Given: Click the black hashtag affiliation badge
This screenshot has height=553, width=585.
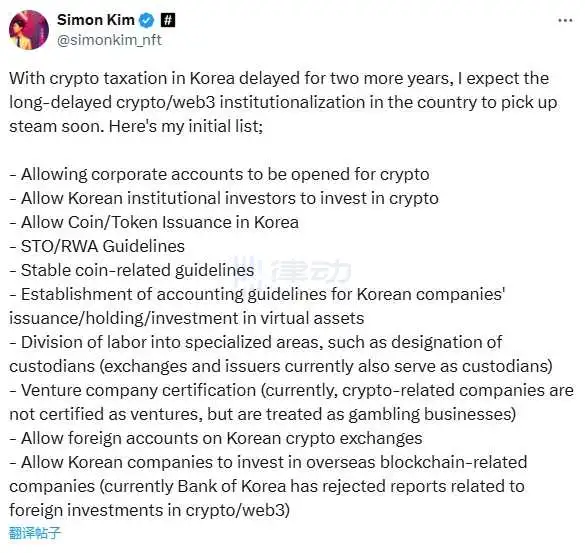Looking at the screenshot, I should coord(168,20).
